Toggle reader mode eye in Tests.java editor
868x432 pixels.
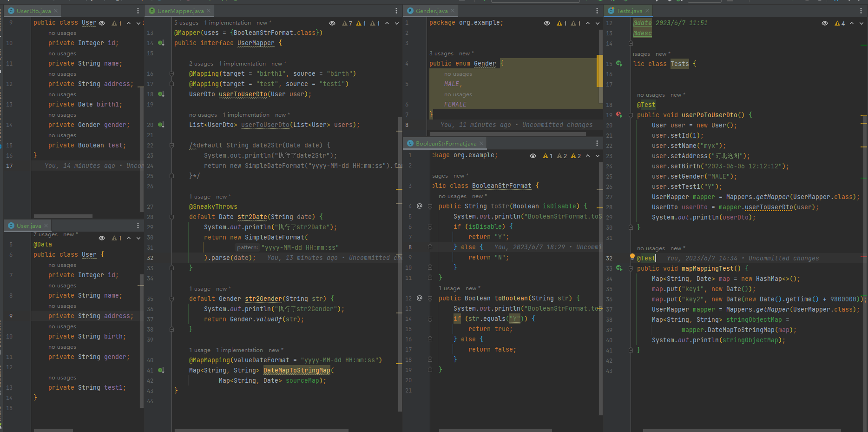(825, 23)
